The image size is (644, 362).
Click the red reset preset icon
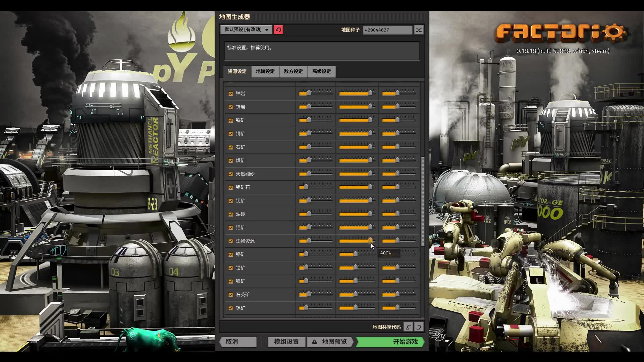coord(278,30)
